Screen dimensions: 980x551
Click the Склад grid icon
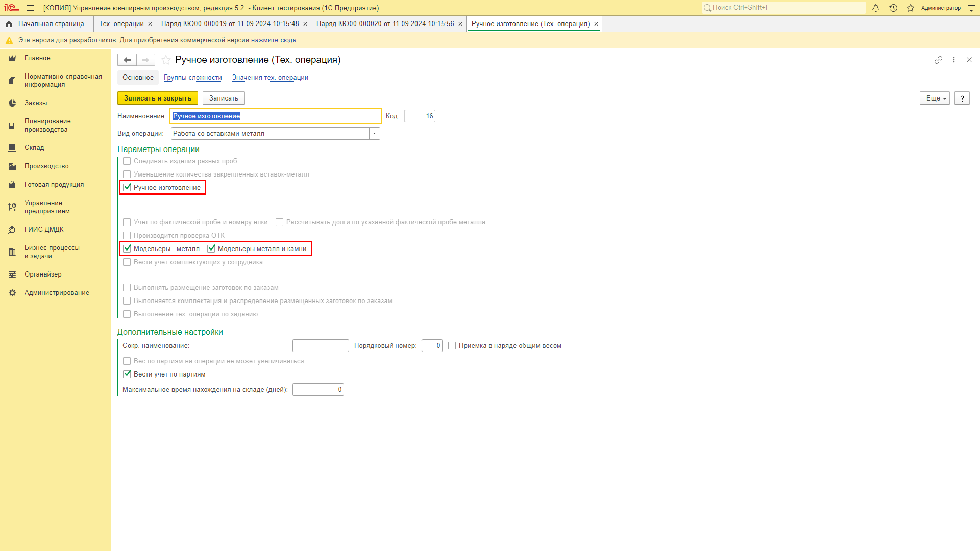(12, 148)
